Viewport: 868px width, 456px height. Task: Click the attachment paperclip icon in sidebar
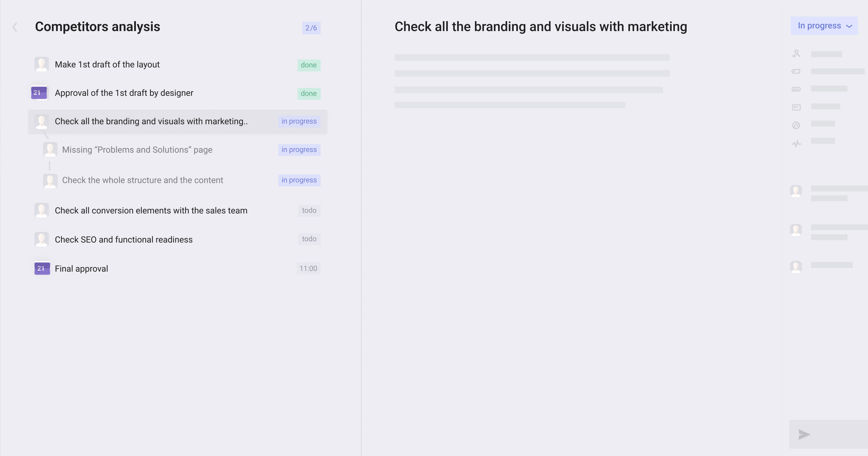click(x=796, y=89)
